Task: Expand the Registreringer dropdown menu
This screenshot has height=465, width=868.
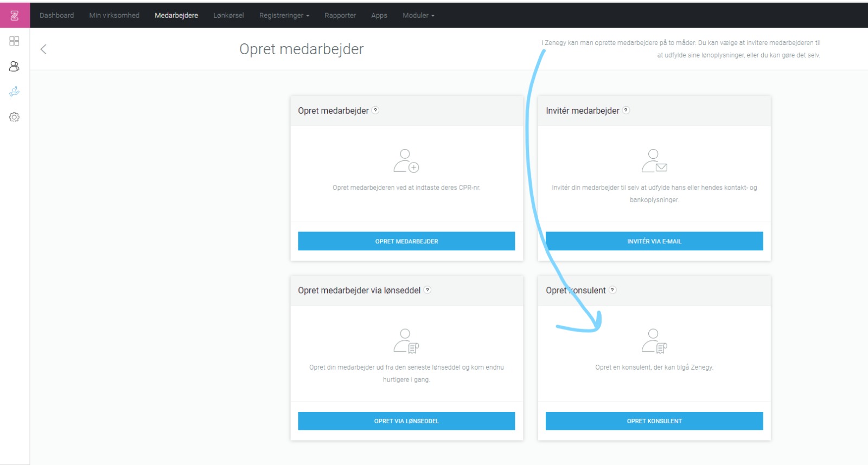Action: point(284,16)
